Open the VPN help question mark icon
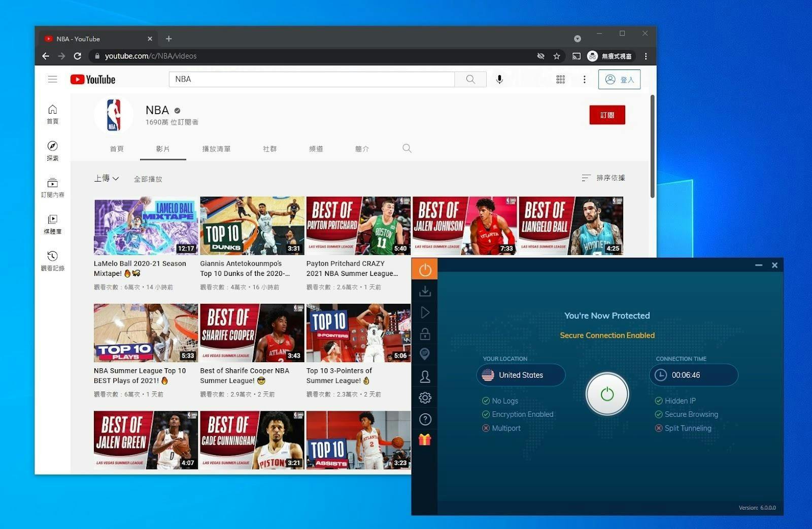The height and width of the screenshot is (529, 812). pos(425,419)
